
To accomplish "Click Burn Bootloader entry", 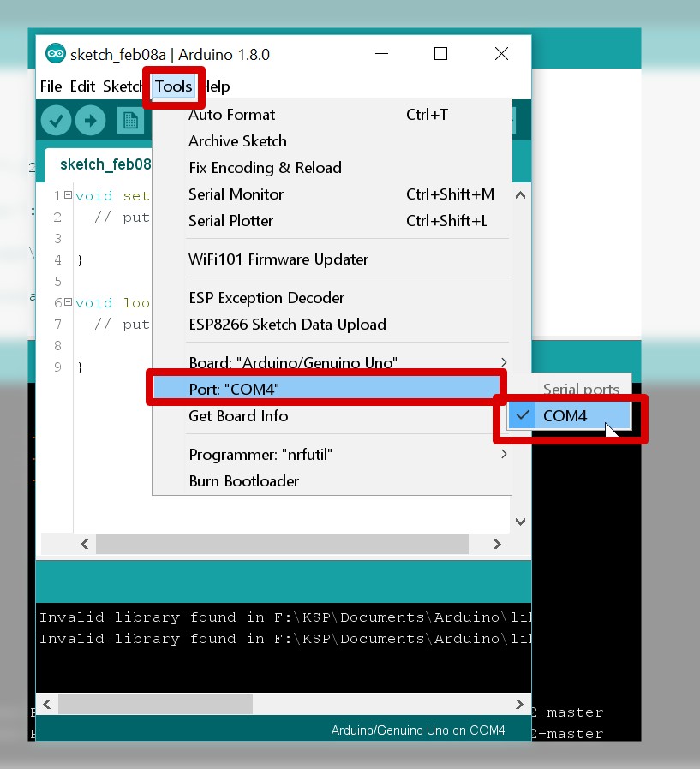I will pyautogui.click(x=243, y=481).
